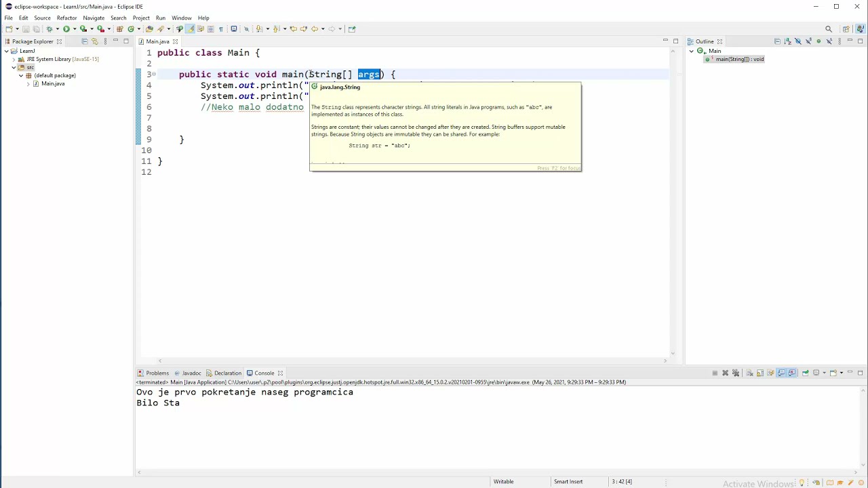Open the Project menu

tap(141, 18)
